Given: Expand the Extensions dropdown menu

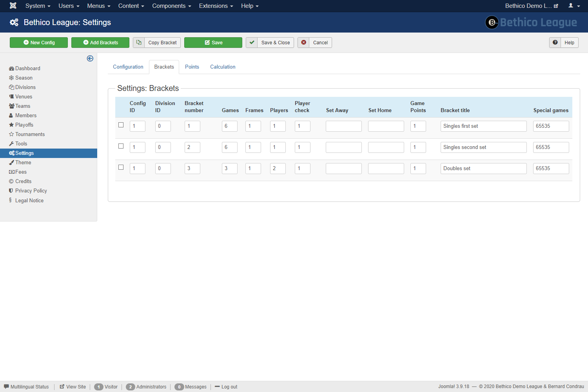Looking at the screenshot, I should pos(216,6).
